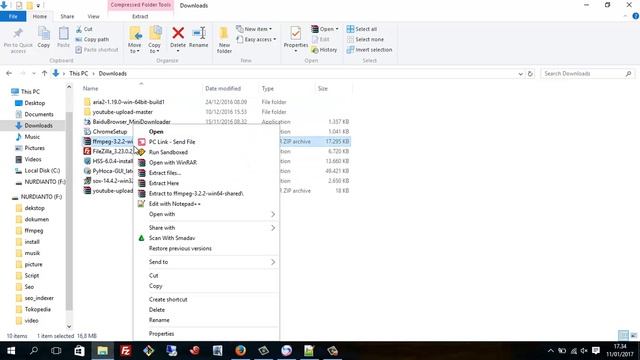Switch to the View ribbon tab
Viewport: 640px width, 360px height.
(x=93, y=16)
